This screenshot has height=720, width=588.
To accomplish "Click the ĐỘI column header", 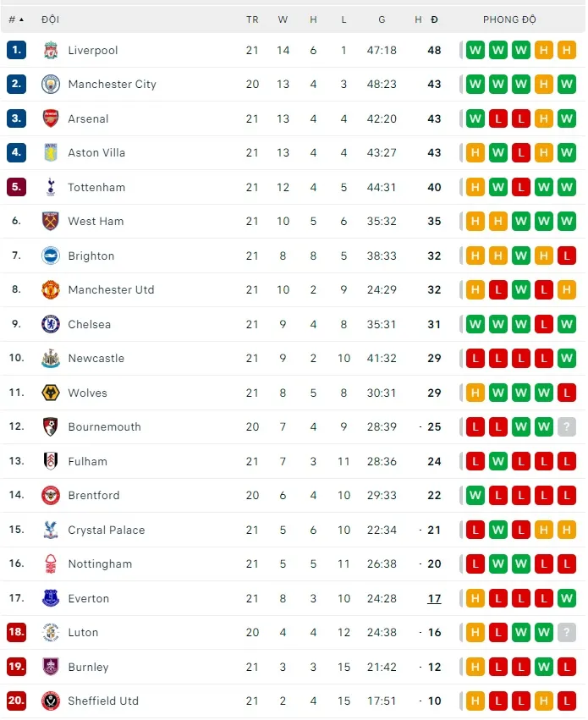I will coord(50,19).
